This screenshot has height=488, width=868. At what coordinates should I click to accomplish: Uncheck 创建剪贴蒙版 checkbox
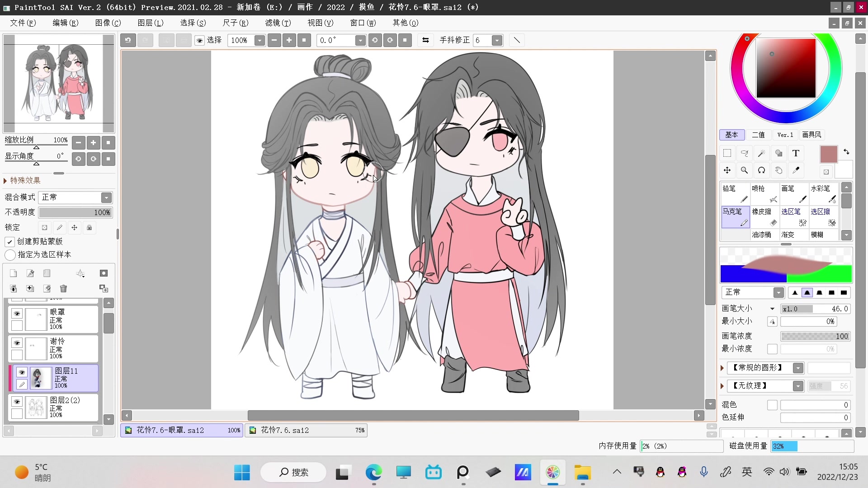(9, 242)
